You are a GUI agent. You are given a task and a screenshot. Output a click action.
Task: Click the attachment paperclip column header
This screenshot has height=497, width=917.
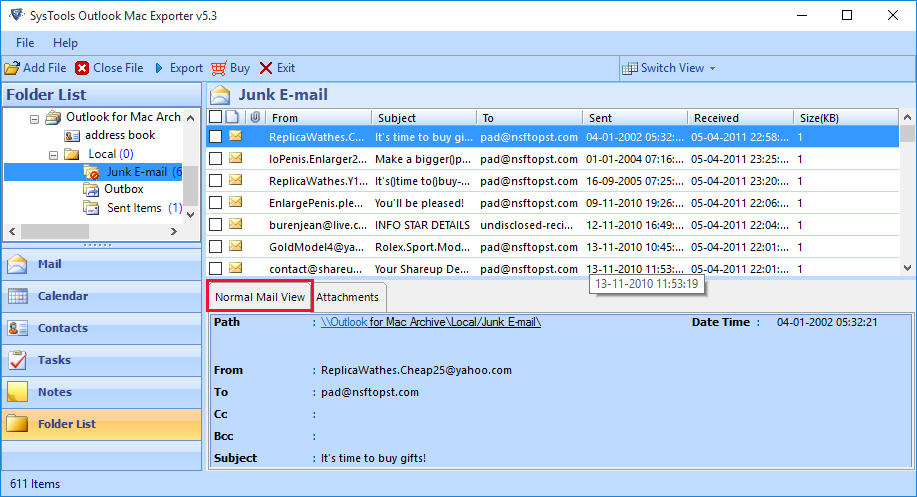tap(255, 118)
